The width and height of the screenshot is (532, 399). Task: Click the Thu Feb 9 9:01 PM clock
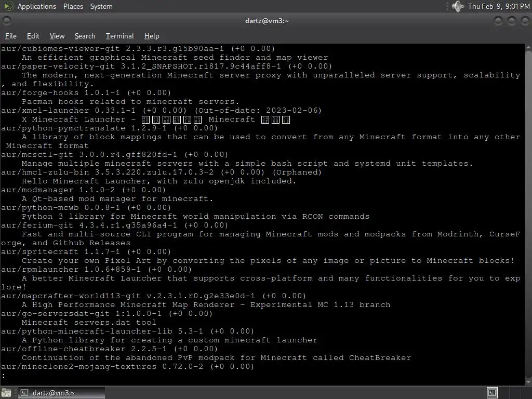(499, 6)
